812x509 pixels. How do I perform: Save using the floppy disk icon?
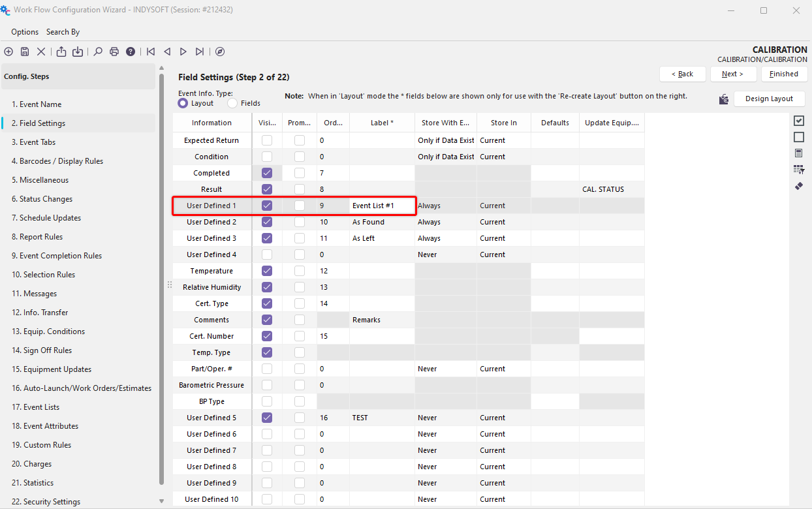(x=25, y=52)
